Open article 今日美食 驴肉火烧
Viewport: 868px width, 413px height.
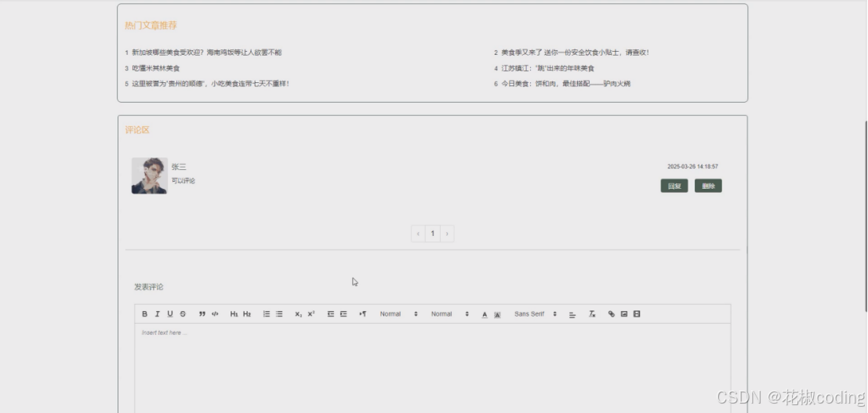pyautogui.click(x=566, y=84)
